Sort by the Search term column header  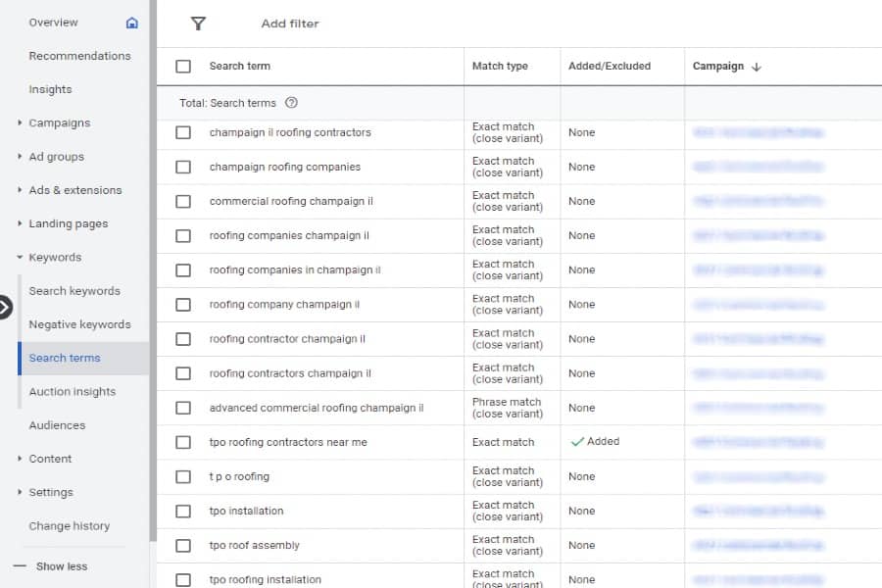coord(240,66)
